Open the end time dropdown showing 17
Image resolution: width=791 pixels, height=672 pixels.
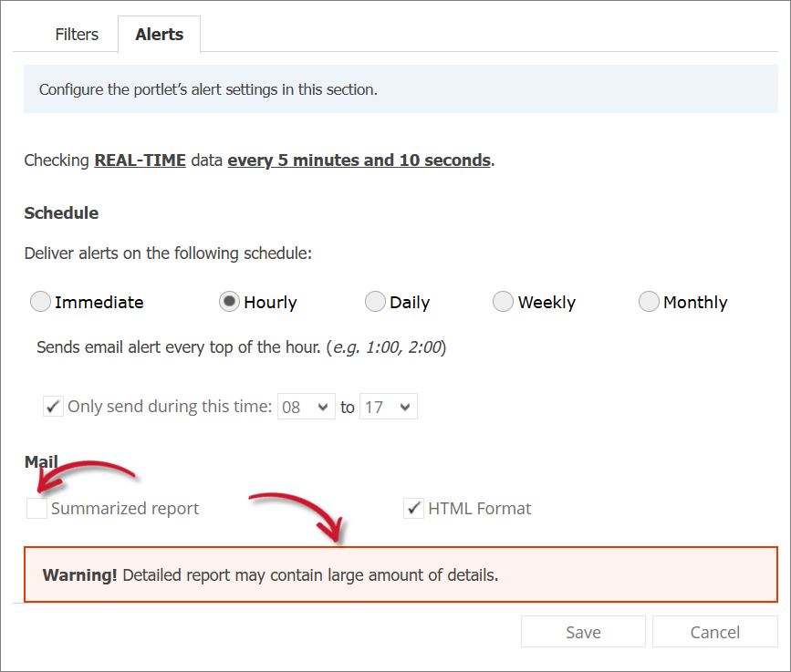coord(389,406)
